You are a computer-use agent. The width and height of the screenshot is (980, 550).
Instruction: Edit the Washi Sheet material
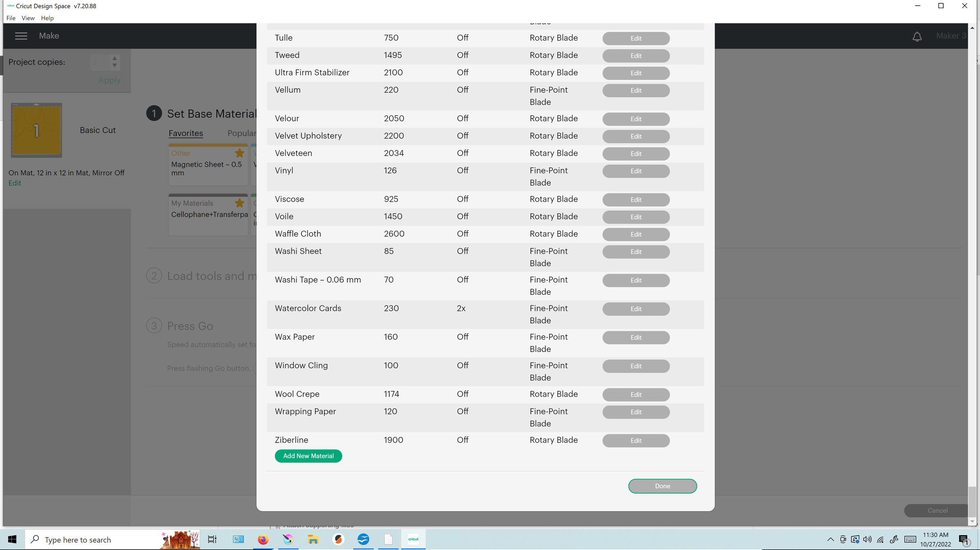click(x=636, y=252)
